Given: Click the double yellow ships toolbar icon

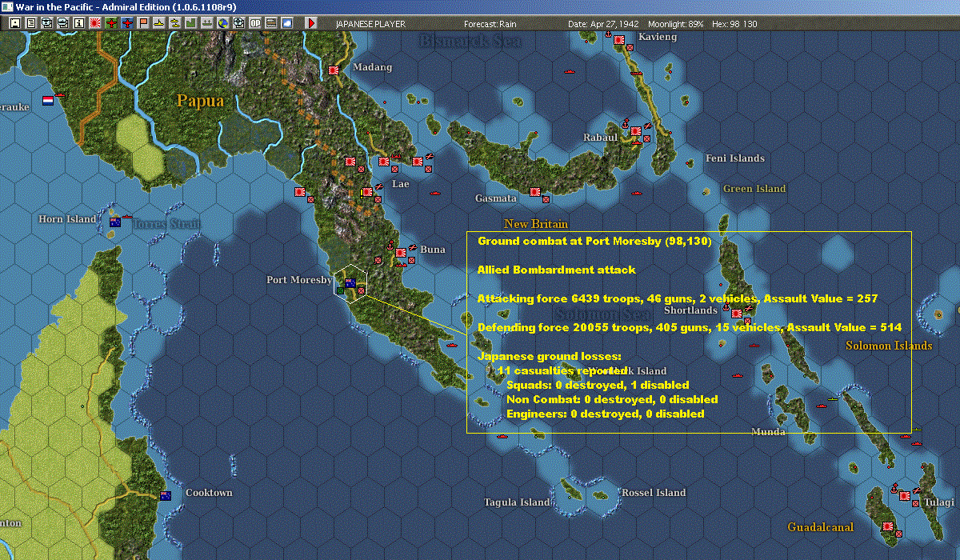Looking at the screenshot, I should (x=174, y=23).
